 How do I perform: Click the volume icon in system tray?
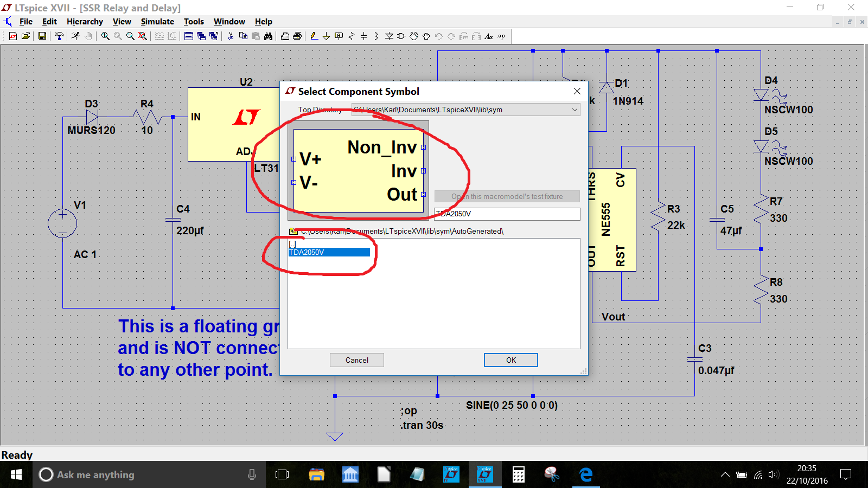pos(774,474)
